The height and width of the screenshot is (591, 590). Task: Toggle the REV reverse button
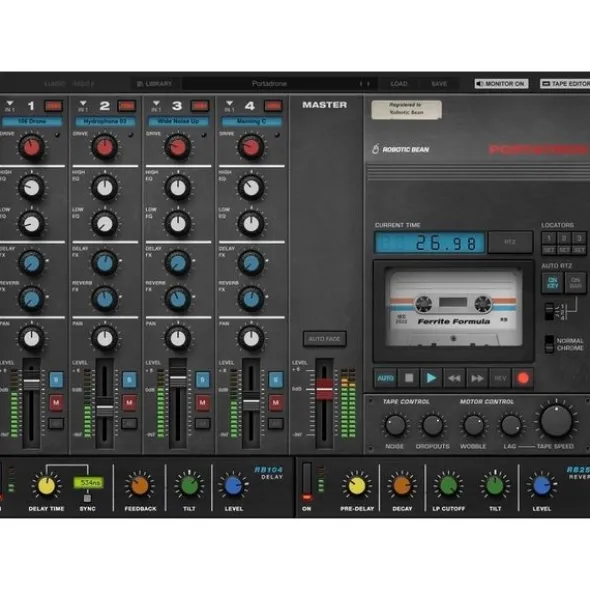[x=500, y=378]
